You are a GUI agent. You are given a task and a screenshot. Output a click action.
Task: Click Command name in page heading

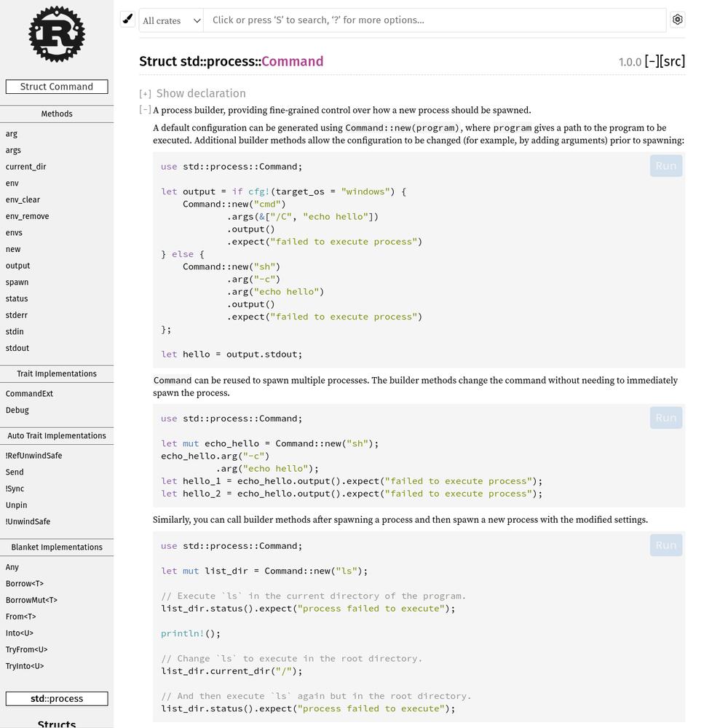pos(293,61)
